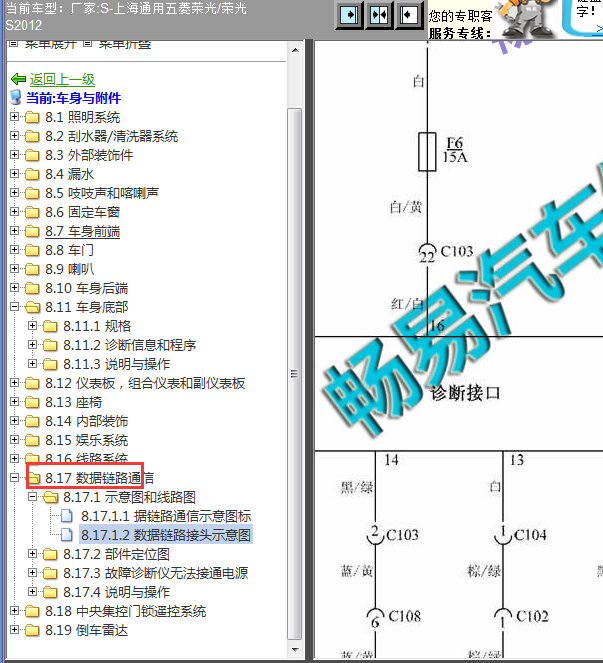Expand 8.17.3 故障诊断仪无法接通电源 node
The image size is (603, 663).
click(33, 573)
